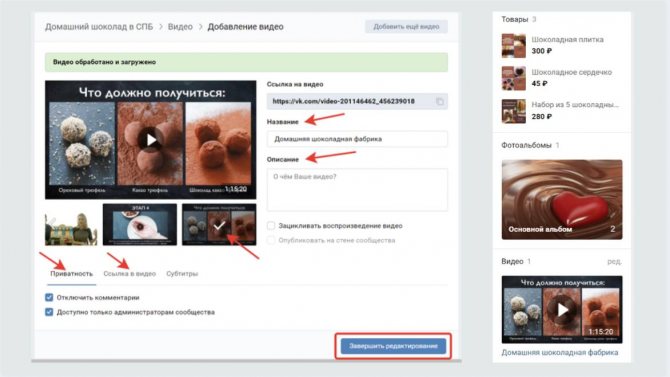Copy the video link with the copy icon
The height and width of the screenshot is (377, 670).
(440, 102)
